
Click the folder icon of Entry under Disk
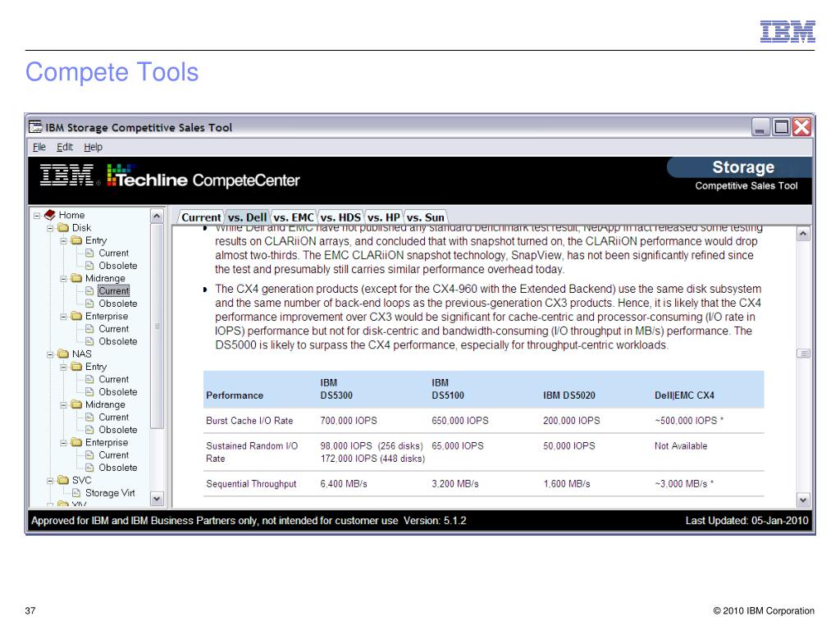(x=76, y=240)
